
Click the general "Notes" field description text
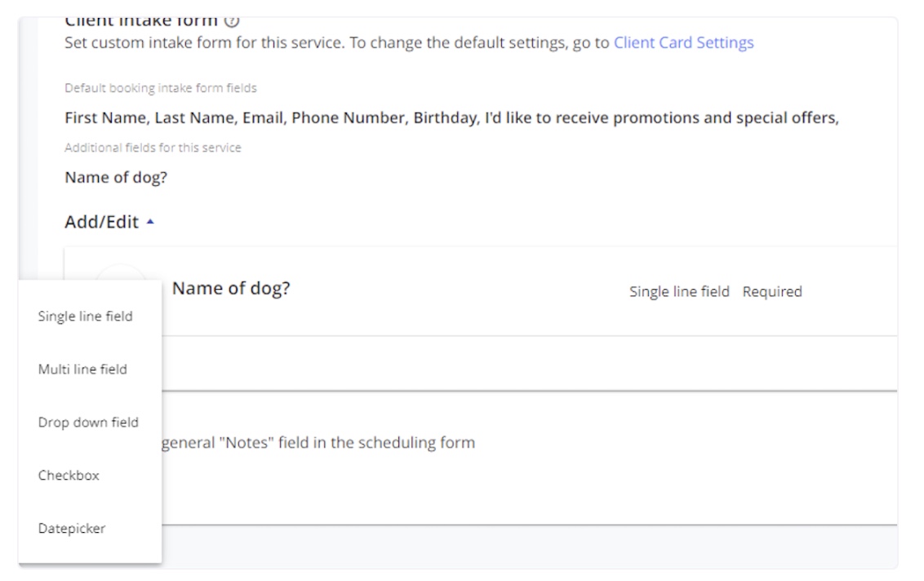(318, 443)
